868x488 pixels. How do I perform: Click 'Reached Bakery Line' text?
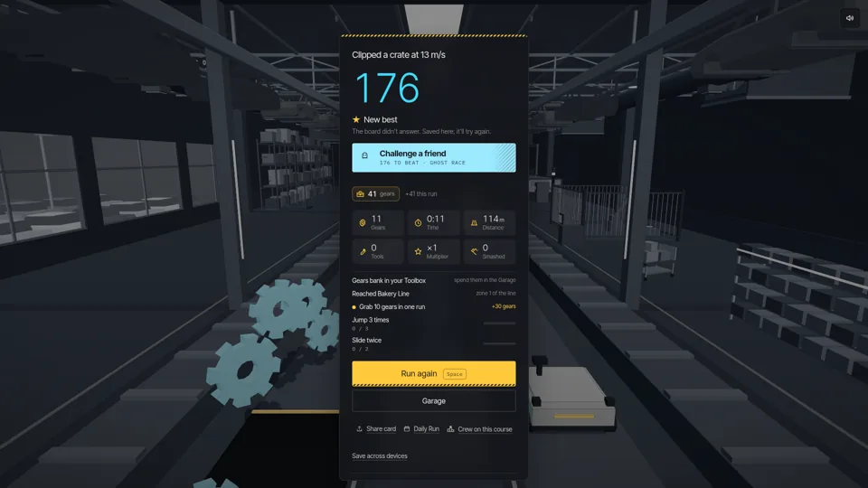tap(381, 294)
